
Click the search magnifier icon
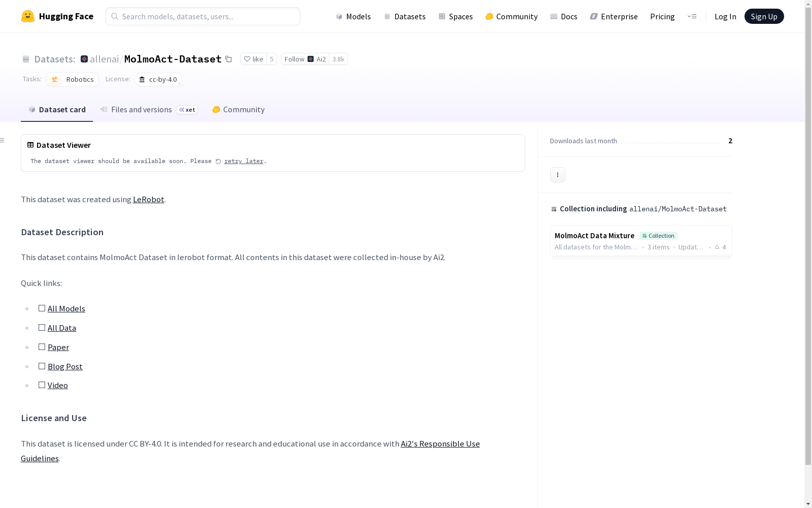point(115,16)
